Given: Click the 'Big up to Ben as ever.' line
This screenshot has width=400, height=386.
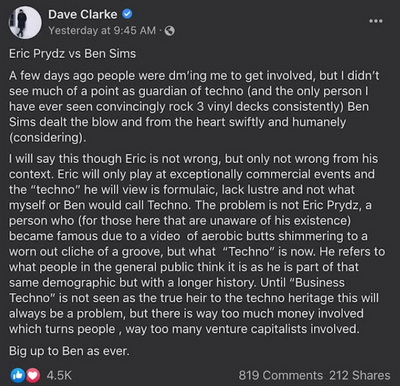Looking at the screenshot, I should pos(69,351).
